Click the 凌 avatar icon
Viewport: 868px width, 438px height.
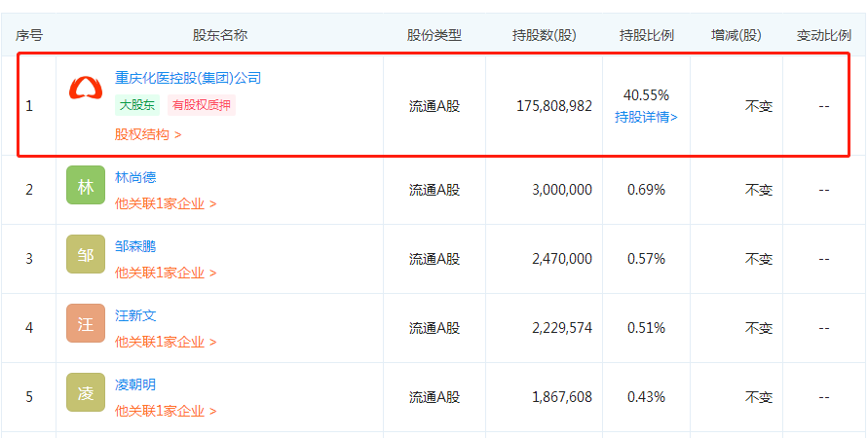click(x=86, y=392)
